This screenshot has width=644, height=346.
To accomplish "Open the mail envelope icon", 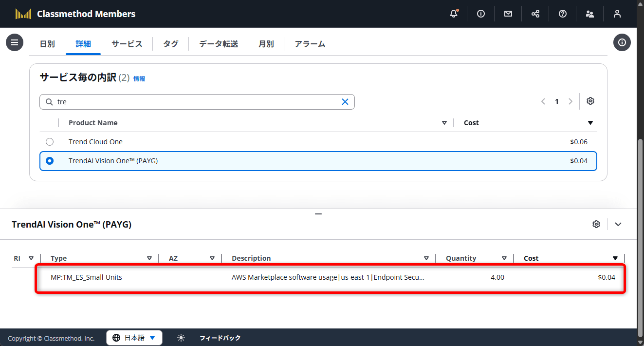I will pyautogui.click(x=508, y=14).
